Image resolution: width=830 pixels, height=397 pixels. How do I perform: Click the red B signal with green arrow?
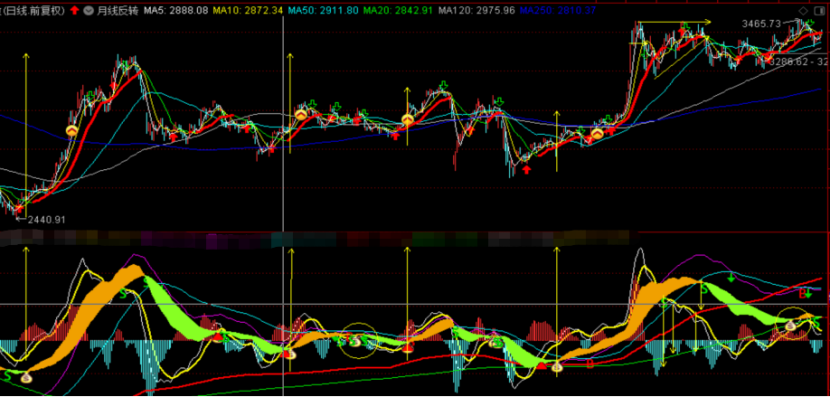pyautogui.click(x=805, y=293)
